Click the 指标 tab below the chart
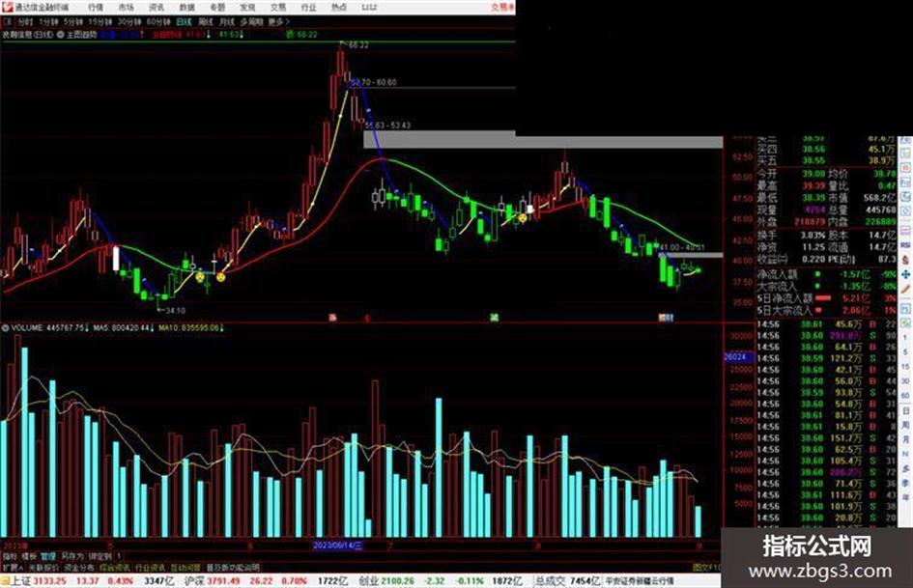This screenshot has height=588, width=913. point(10,556)
